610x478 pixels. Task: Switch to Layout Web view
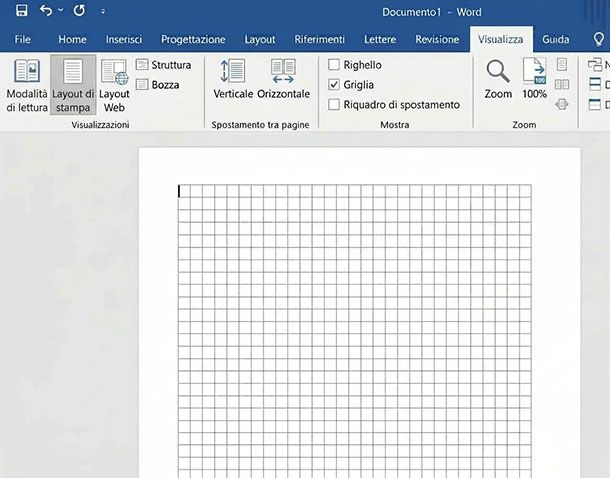click(114, 85)
